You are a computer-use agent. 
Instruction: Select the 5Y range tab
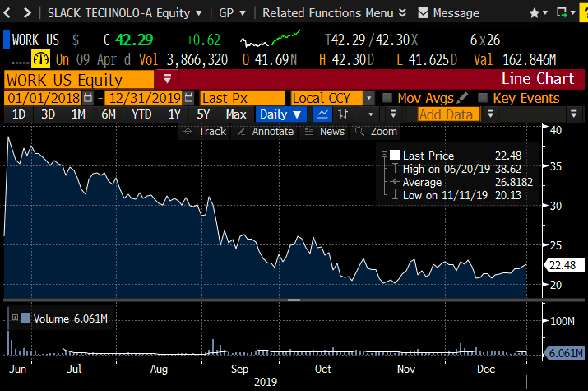tap(204, 114)
